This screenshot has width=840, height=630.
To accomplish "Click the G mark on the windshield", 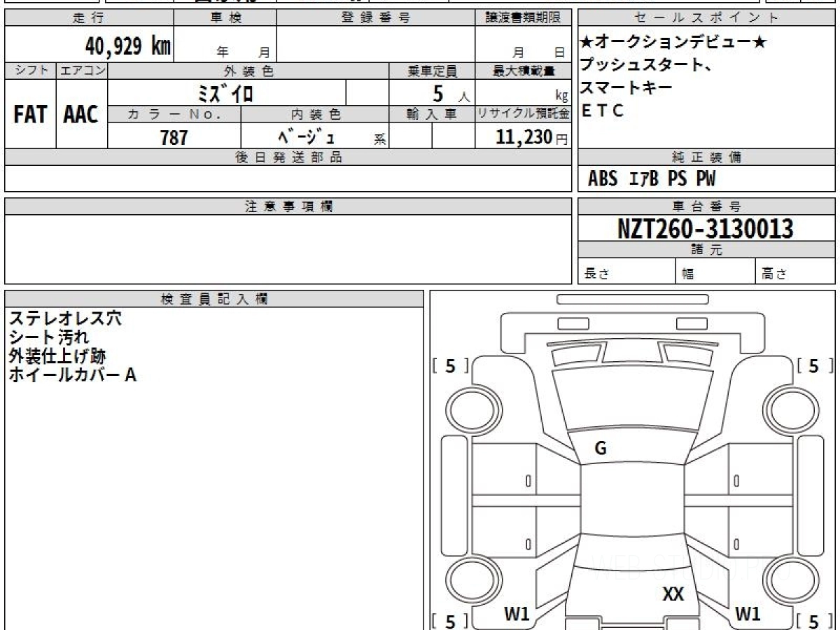I will 601,449.
